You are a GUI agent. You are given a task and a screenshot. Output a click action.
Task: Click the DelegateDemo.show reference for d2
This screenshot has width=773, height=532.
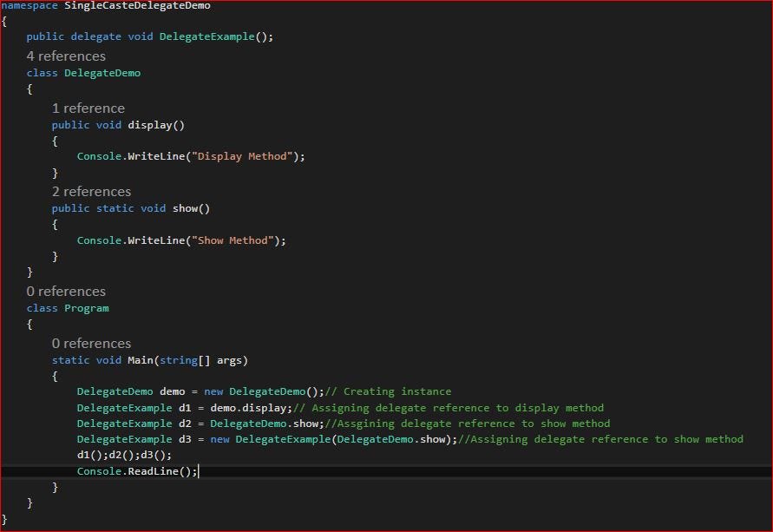(256, 423)
